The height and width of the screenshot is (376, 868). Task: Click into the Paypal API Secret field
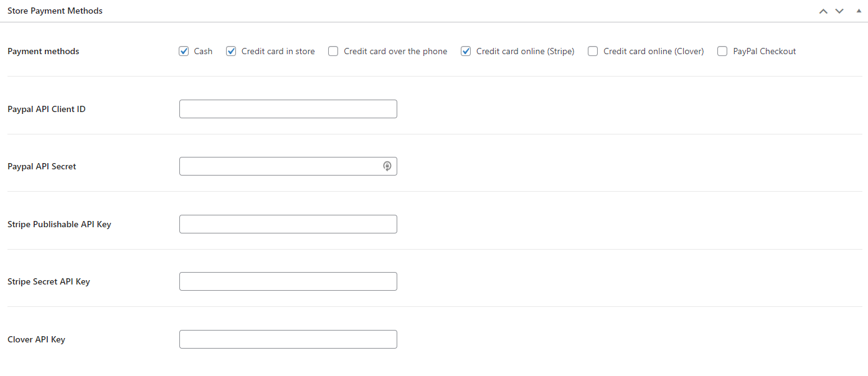[280, 166]
